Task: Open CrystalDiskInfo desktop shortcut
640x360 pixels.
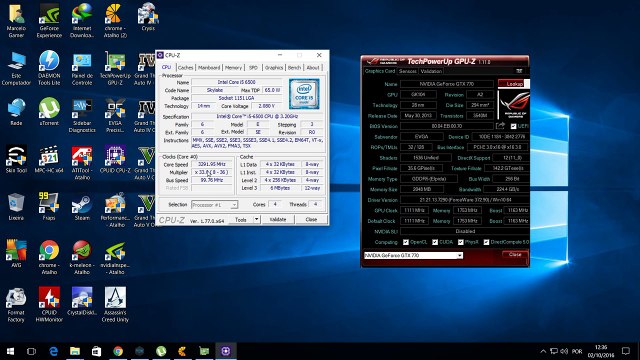Action: click(82, 301)
